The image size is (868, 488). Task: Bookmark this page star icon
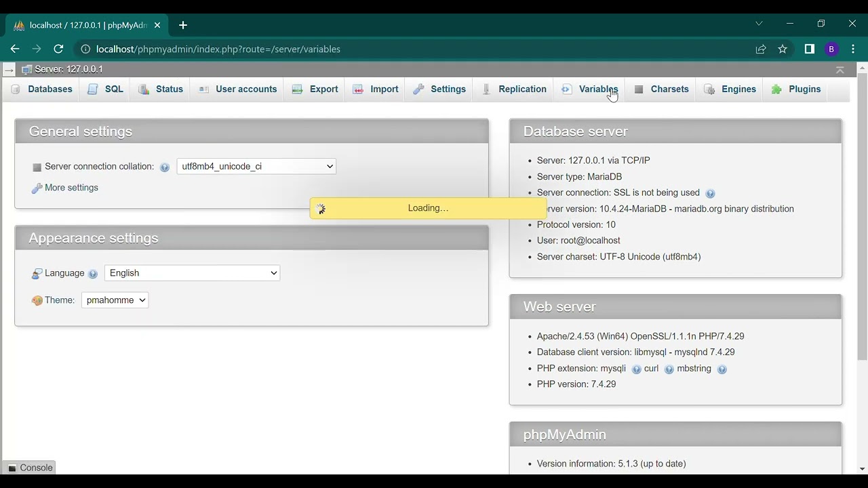pyautogui.click(x=783, y=49)
